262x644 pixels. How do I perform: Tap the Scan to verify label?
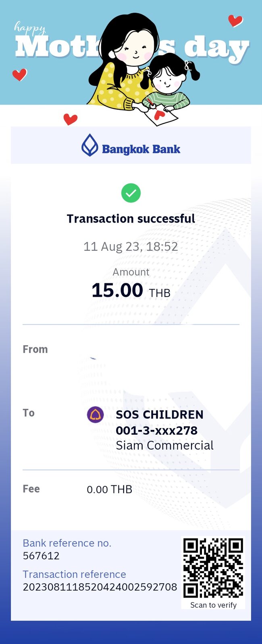click(213, 605)
